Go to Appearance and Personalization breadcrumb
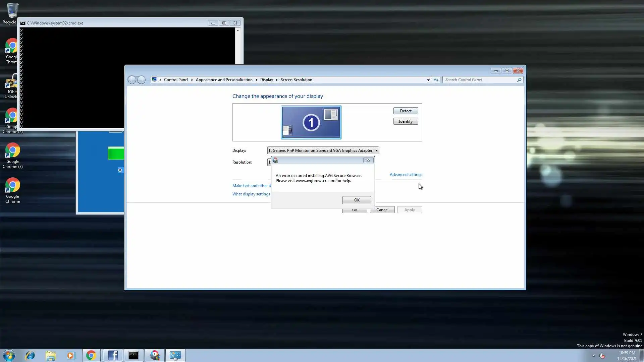644x362 pixels. [224, 80]
